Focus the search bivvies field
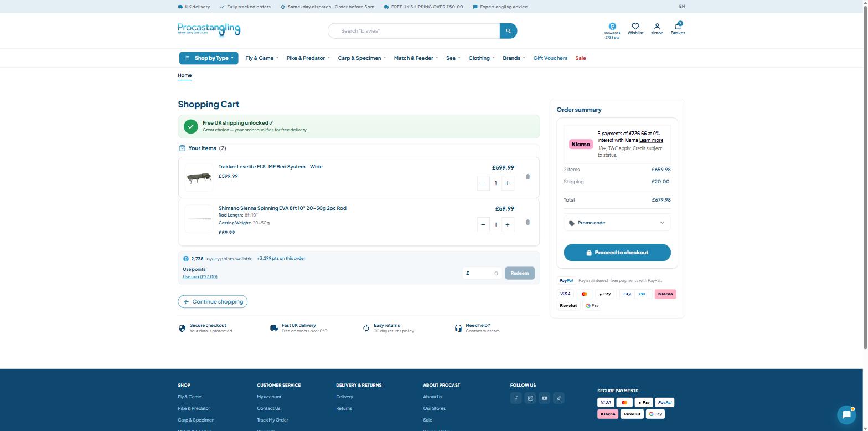868x431 pixels. click(415, 31)
